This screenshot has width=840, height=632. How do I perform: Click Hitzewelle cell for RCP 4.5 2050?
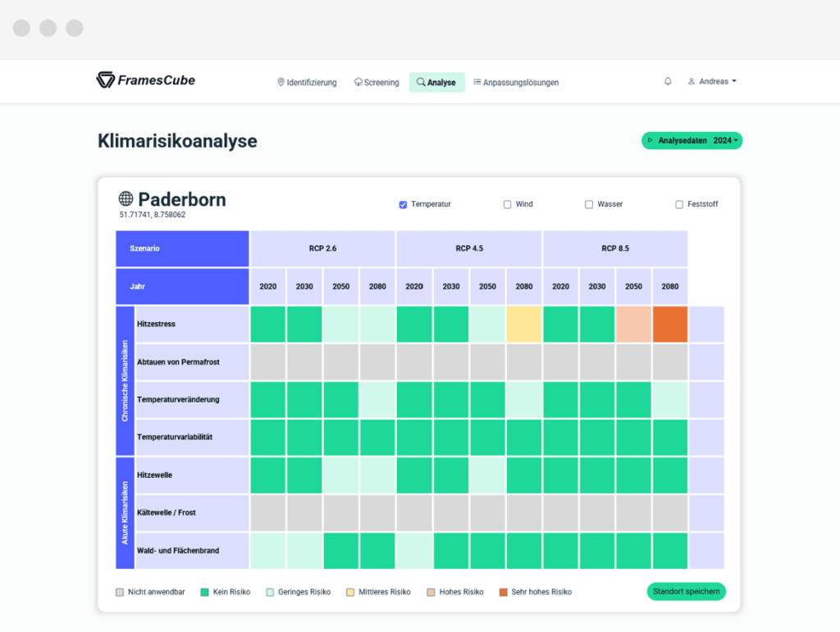[487, 475]
